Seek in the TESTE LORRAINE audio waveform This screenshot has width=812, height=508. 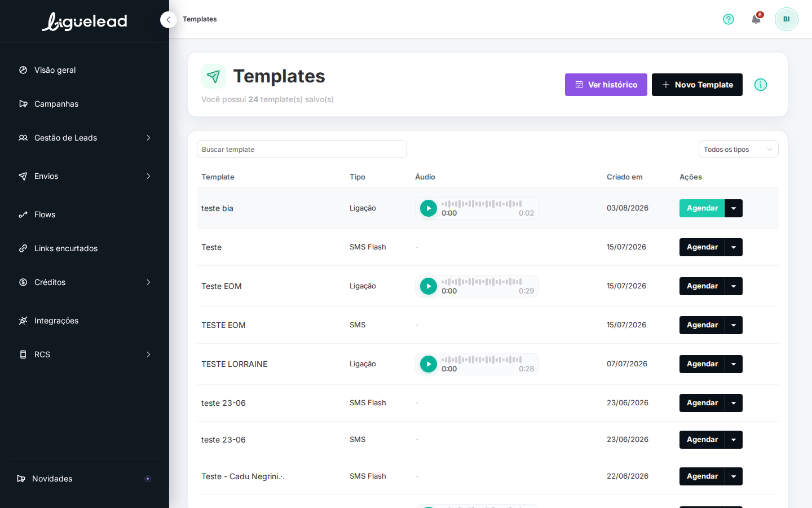[x=482, y=360]
